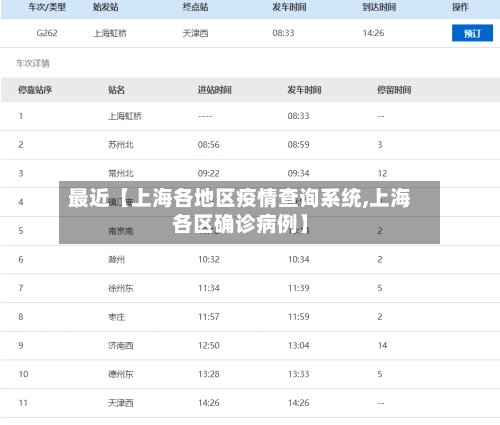Select 天津西 in the stop 11 row
The width and height of the screenshot is (500, 425).
click(121, 403)
